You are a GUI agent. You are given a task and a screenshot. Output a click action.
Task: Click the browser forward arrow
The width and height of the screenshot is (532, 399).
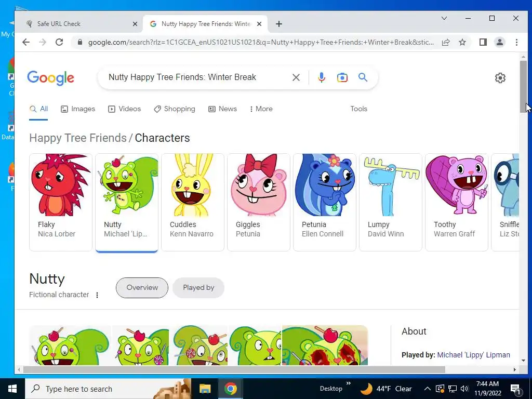coord(43,42)
